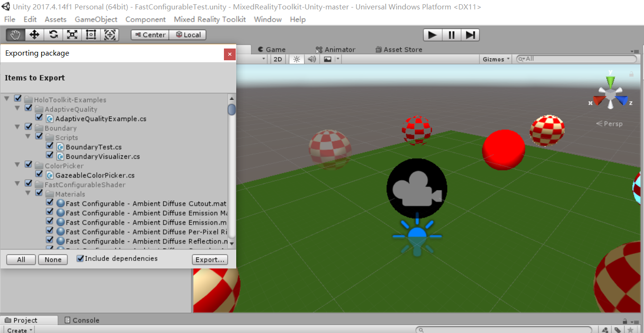This screenshot has height=333, width=644.
Task: Open the GameObject menu
Action: [96, 19]
